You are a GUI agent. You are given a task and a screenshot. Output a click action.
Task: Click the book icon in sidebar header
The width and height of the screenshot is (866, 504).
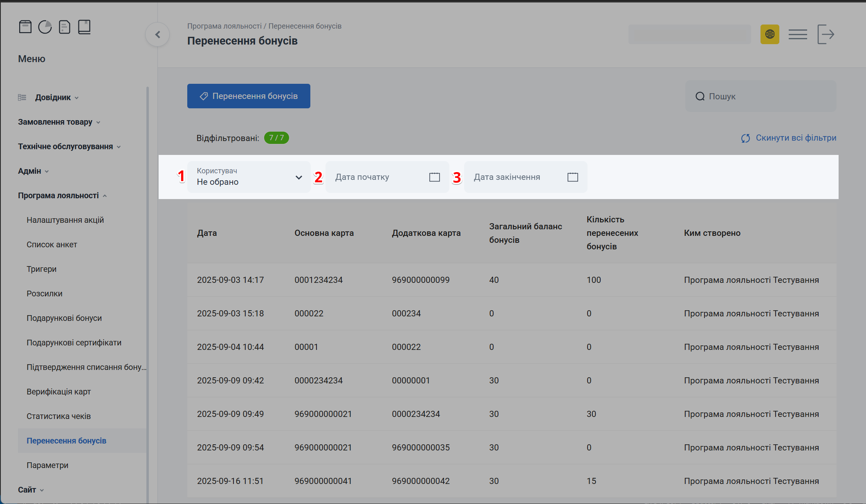point(84,27)
